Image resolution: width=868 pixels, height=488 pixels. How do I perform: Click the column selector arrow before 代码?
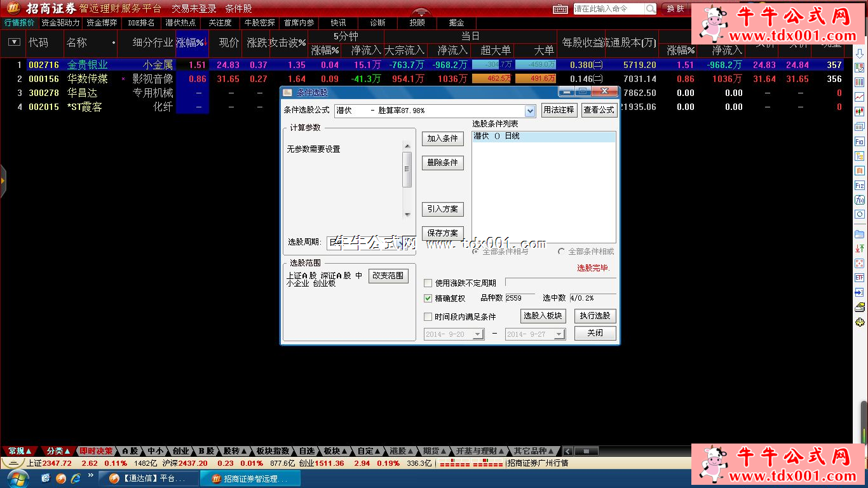coord(14,43)
